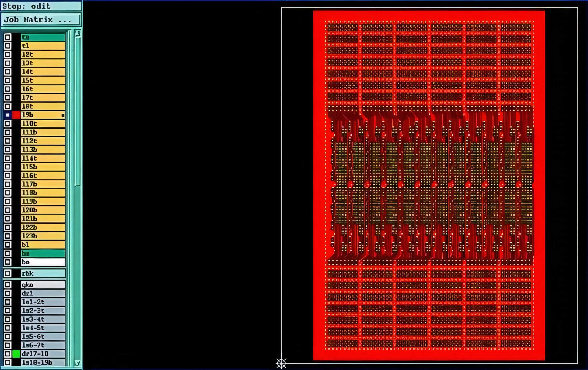The image size is (588, 370).
Task: Click the green swatch beside drl7-10
Action: (16, 354)
